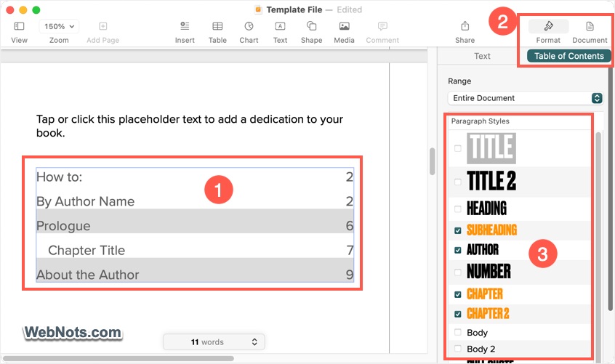Screen dimensions: 615x364
Task: Insert a Table from the toolbar
Action: 217,26
